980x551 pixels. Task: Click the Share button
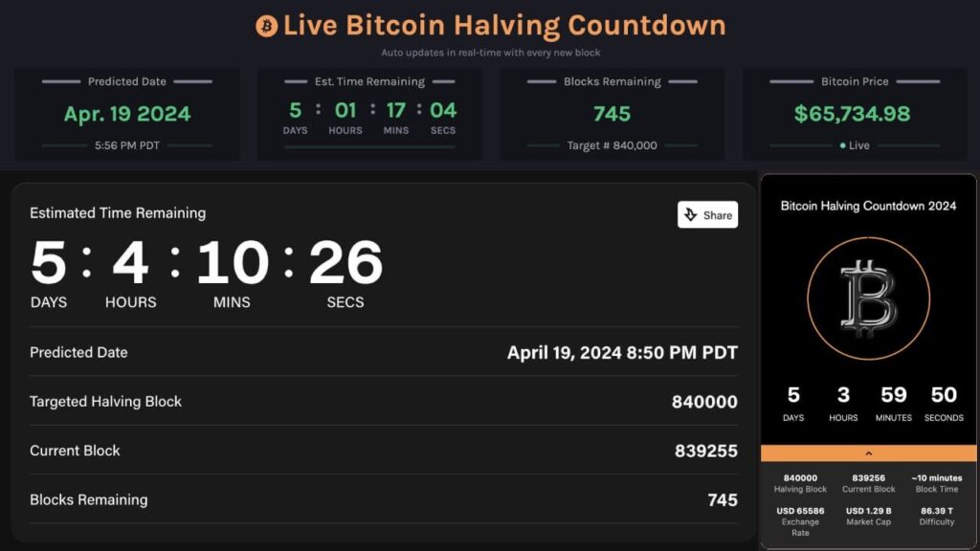pos(707,214)
